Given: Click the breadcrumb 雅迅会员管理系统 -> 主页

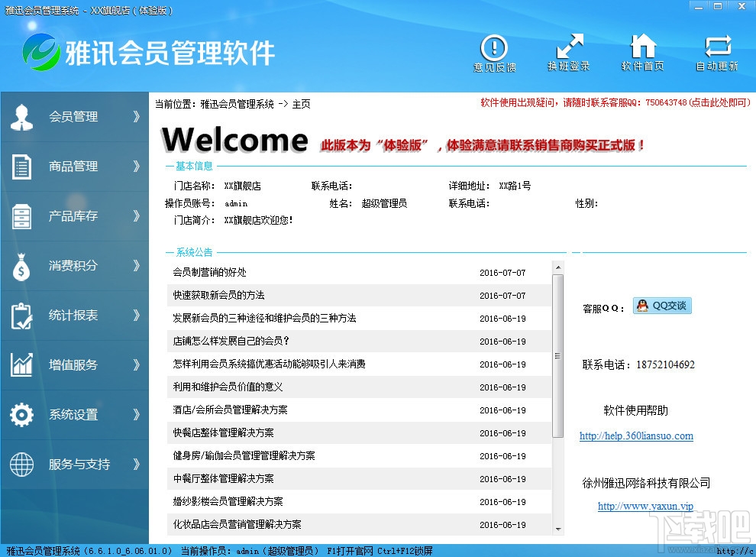Looking at the screenshot, I should tap(255, 104).
